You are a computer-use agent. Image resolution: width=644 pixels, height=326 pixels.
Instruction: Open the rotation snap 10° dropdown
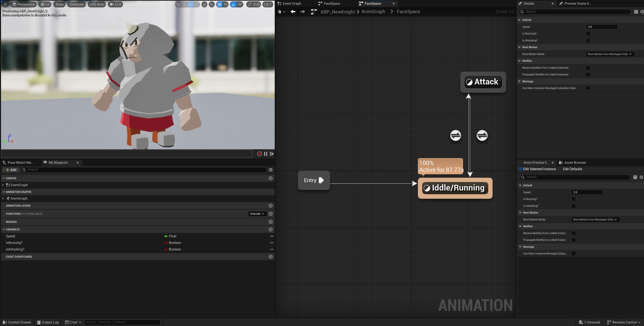pos(240,4)
